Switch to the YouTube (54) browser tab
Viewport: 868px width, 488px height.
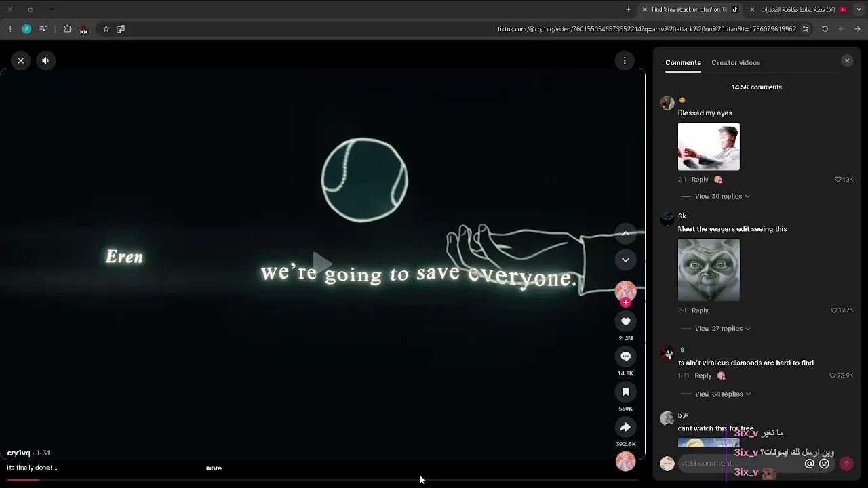point(798,9)
